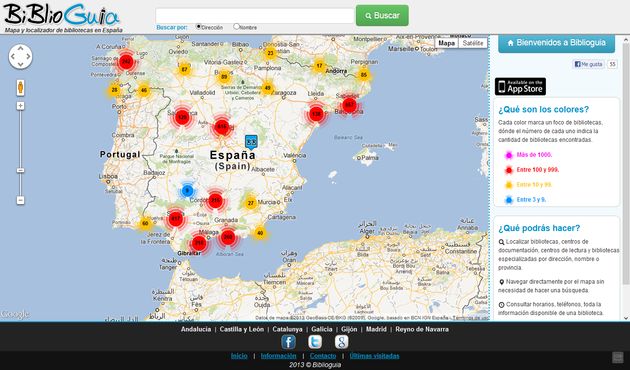Image resolution: width=630 pixels, height=370 pixels.
Task: Go to the Inicio link
Action: pos(239,356)
